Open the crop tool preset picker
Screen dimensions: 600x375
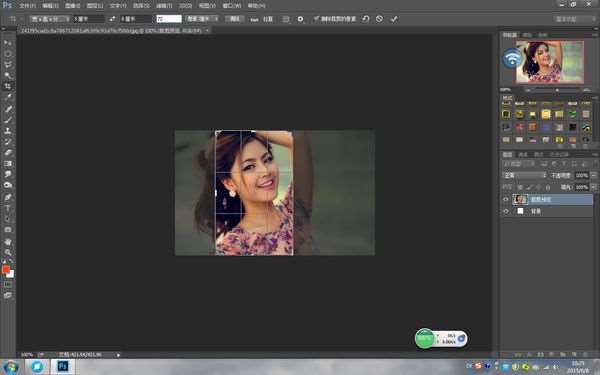click(x=15, y=19)
